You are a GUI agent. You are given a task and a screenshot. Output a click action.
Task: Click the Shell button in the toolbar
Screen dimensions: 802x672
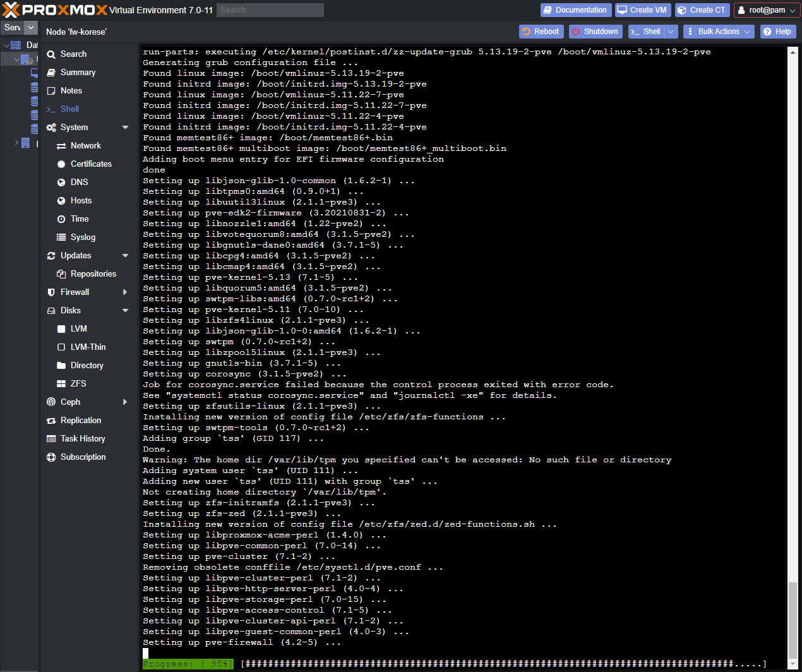click(x=646, y=32)
